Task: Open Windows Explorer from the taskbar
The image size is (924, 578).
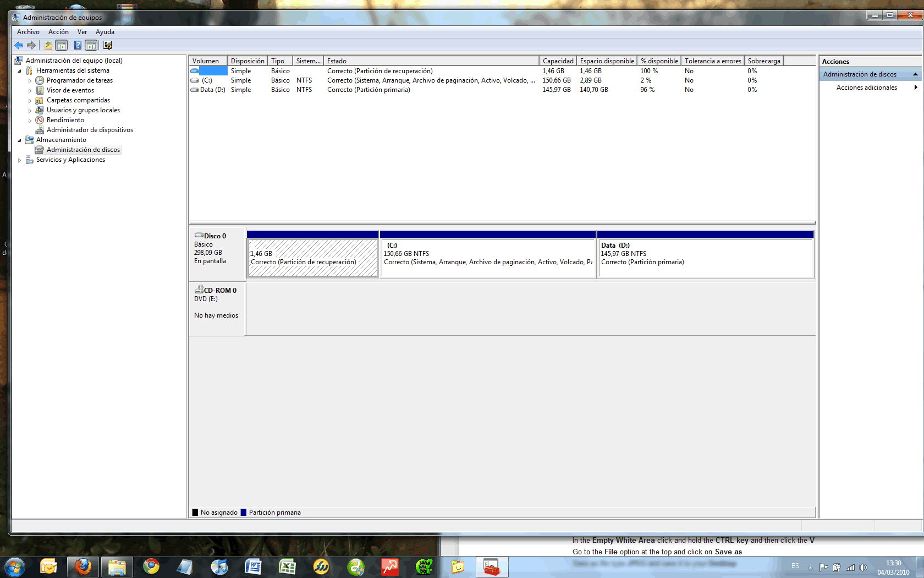Action: click(117, 566)
